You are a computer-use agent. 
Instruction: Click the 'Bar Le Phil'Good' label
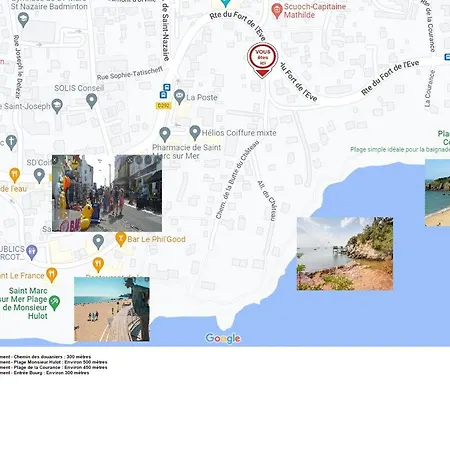[156, 239]
